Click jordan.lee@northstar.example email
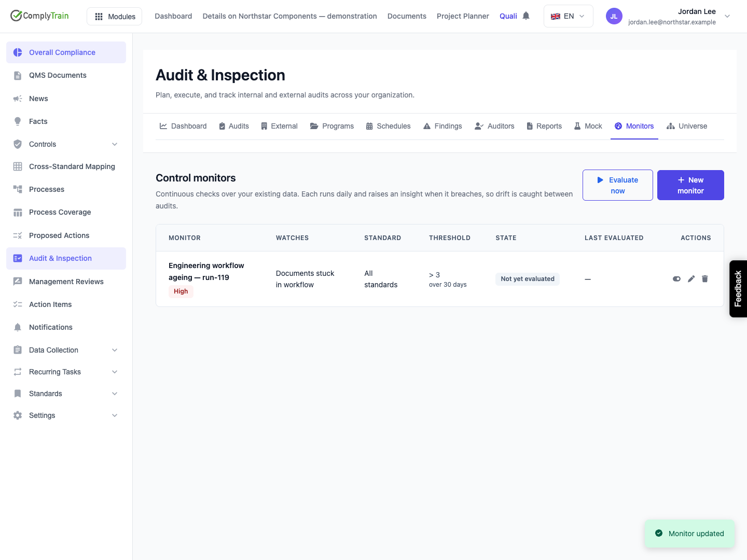Viewport: 747px width, 560px height. coord(672,22)
